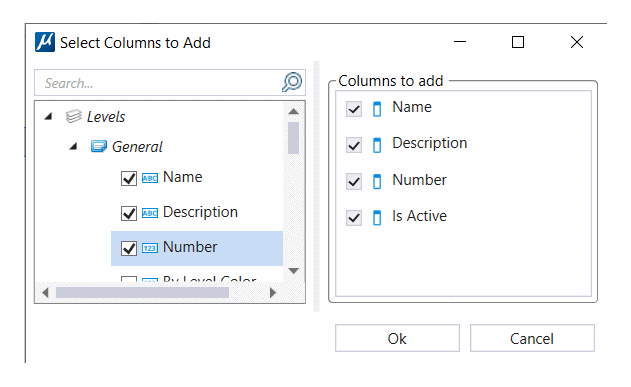Click the tree scroll up arrow
This screenshot has height=387, width=631.
(x=294, y=111)
